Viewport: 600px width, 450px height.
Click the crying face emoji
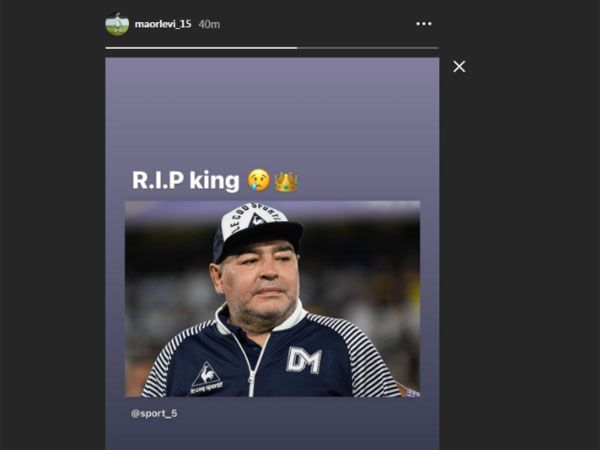point(259,181)
